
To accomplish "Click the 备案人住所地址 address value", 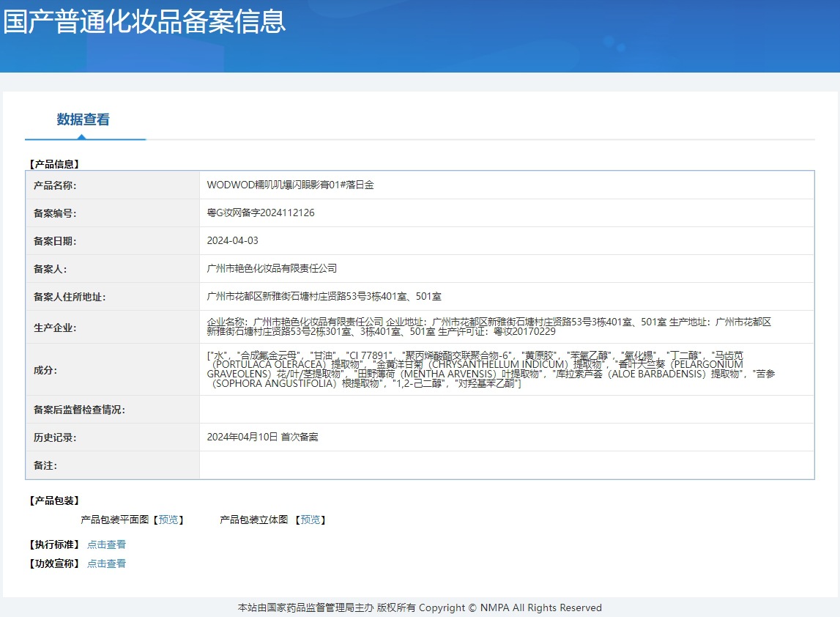I will (x=324, y=296).
